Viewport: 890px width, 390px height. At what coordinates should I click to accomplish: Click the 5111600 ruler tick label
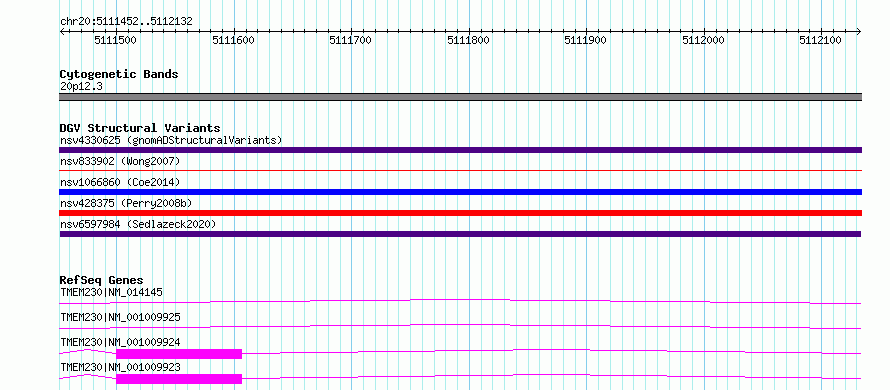(x=233, y=40)
